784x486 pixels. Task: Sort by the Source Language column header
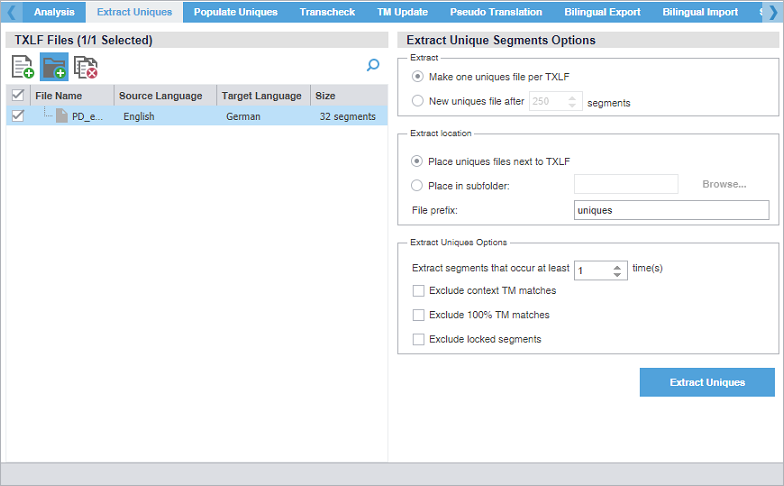tap(160, 96)
